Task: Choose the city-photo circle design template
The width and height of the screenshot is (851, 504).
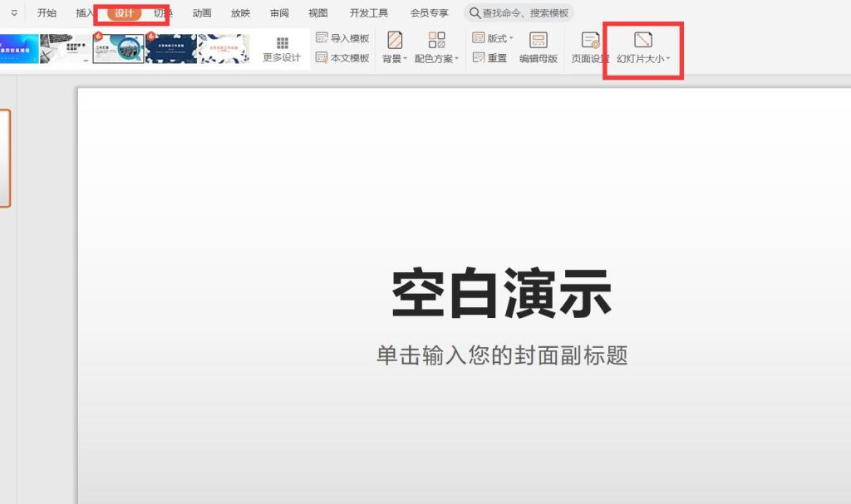Action: pyautogui.click(x=118, y=49)
